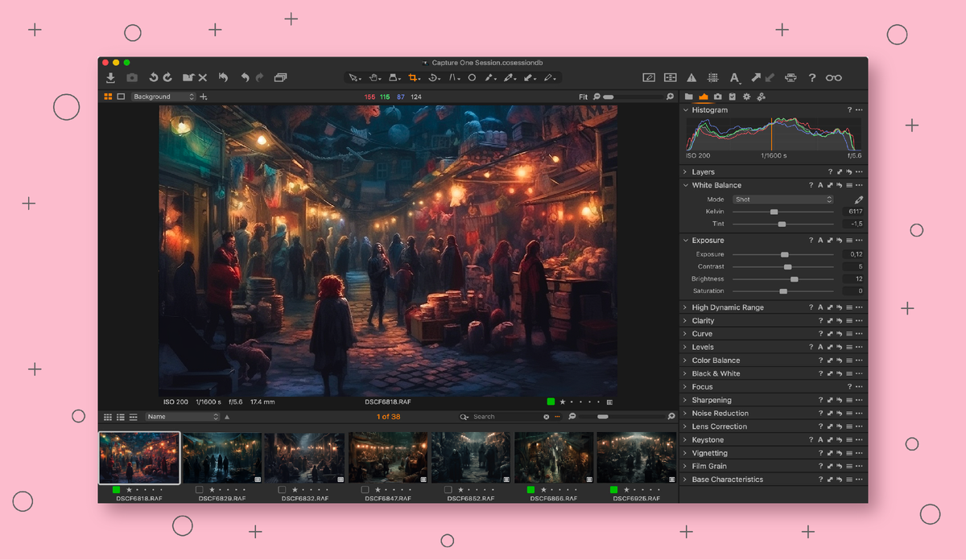Toggle green color tag under DSCF6866.RAF

(x=531, y=489)
